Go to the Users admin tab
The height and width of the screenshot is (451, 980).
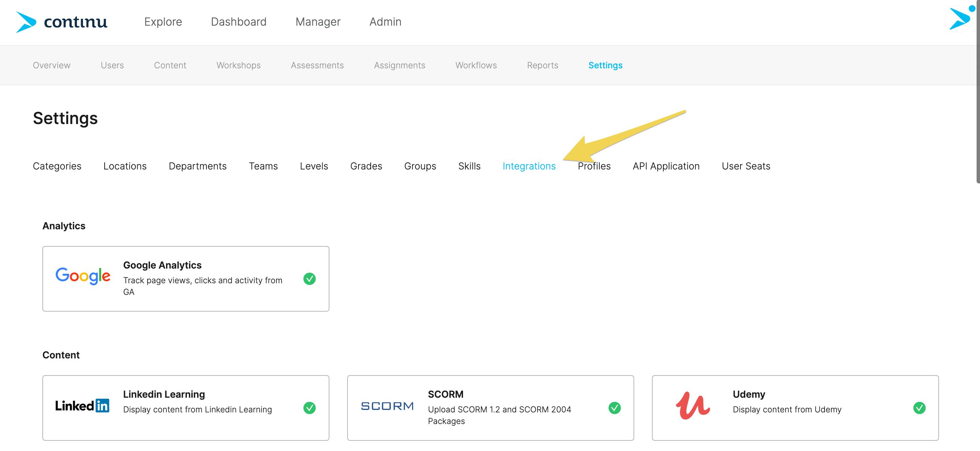click(112, 65)
